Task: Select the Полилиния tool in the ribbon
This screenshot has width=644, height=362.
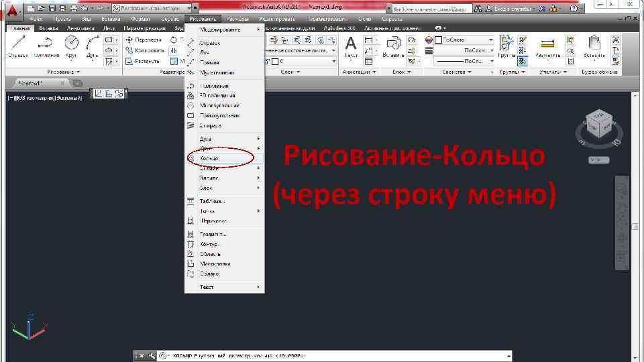Action: pyautogui.click(x=45, y=47)
